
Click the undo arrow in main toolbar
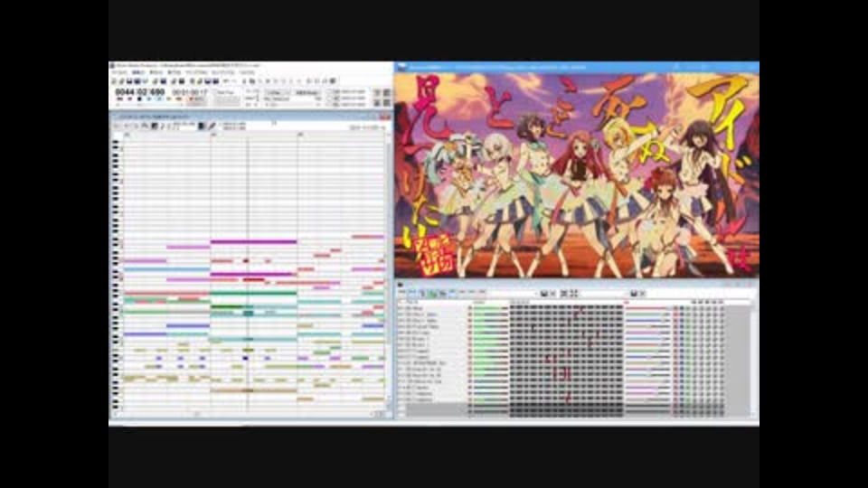pyautogui.click(x=225, y=80)
